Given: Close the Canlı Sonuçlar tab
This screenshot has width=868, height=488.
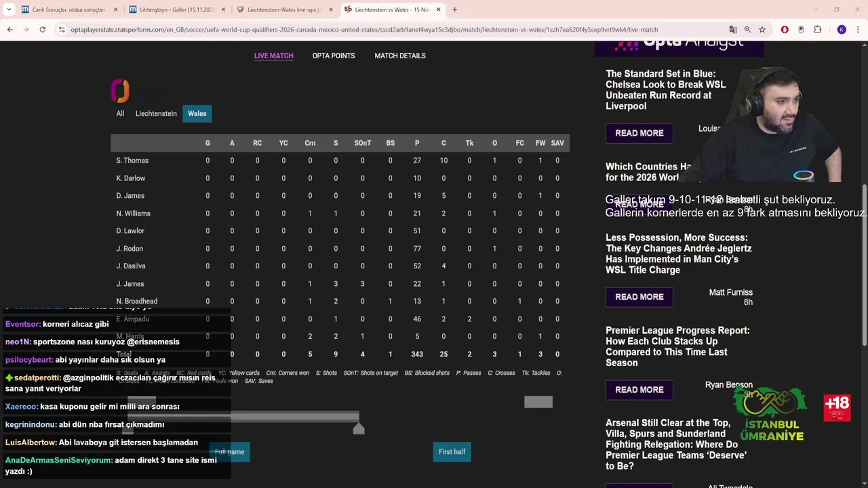Looking at the screenshot, I should (x=115, y=9).
